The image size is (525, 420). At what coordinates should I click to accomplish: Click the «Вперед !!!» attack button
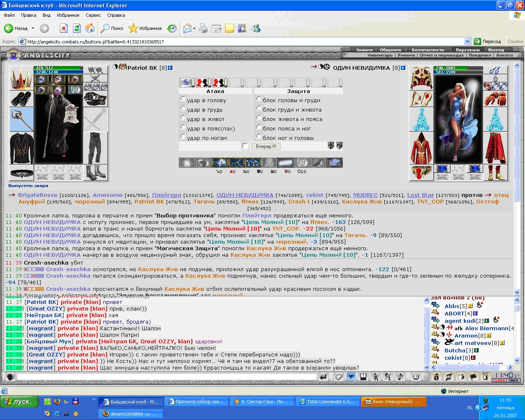pos(266,146)
